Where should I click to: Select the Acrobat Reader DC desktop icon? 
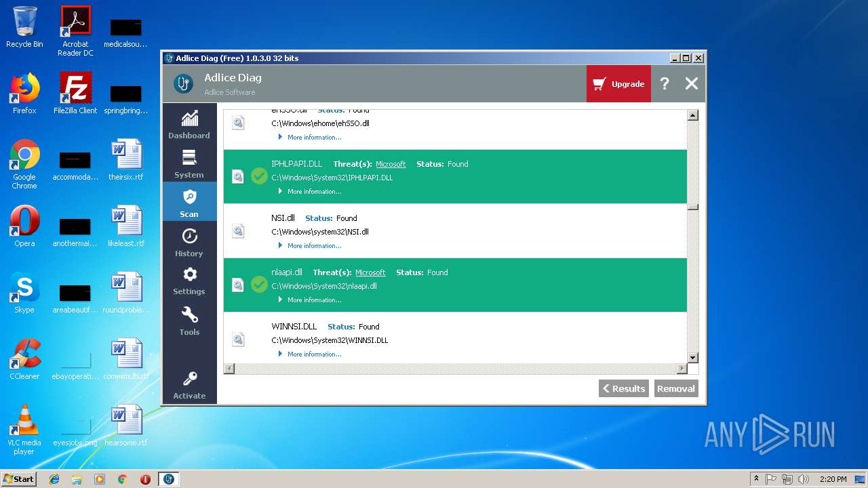(75, 31)
